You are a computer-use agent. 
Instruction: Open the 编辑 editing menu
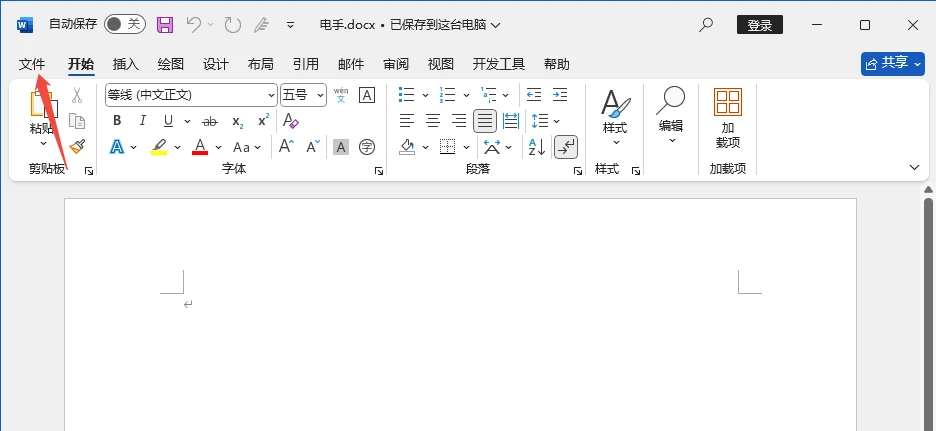671,116
